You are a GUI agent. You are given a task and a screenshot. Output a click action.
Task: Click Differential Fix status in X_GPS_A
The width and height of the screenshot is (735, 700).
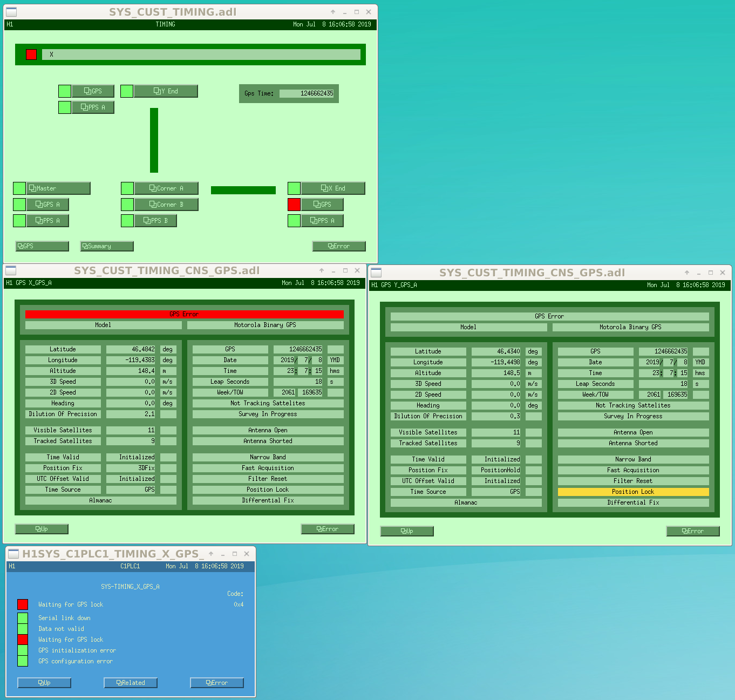coord(268,500)
